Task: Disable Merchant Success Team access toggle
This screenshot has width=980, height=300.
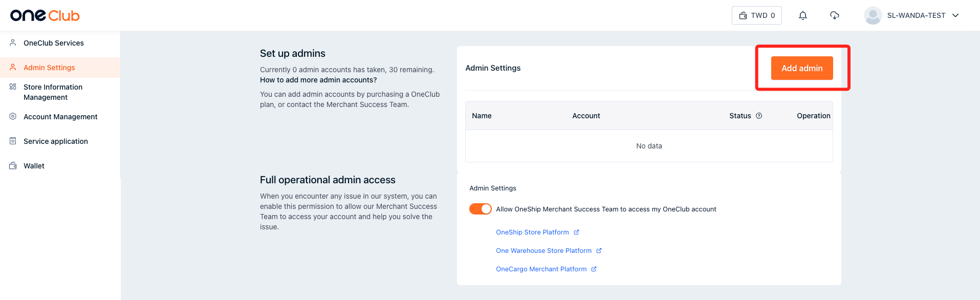Action: coord(480,209)
